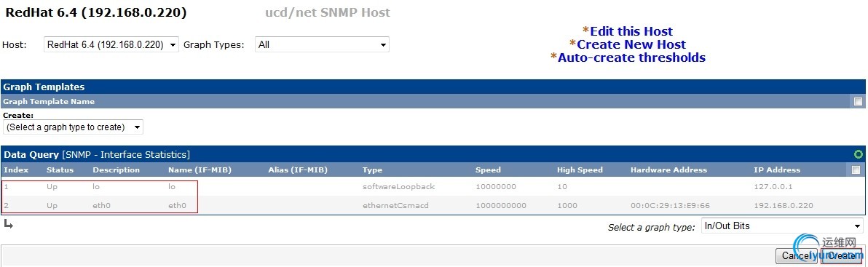Screen dimensions: 868x267
Task: Select the ethernetCsmacd type cell
Action: tap(396, 206)
